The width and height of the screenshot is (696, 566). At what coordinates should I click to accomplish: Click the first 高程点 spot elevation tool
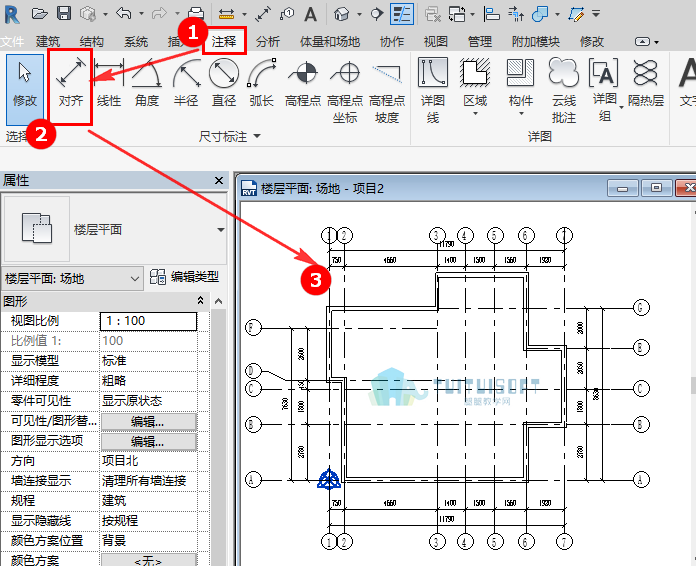coord(303,83)
